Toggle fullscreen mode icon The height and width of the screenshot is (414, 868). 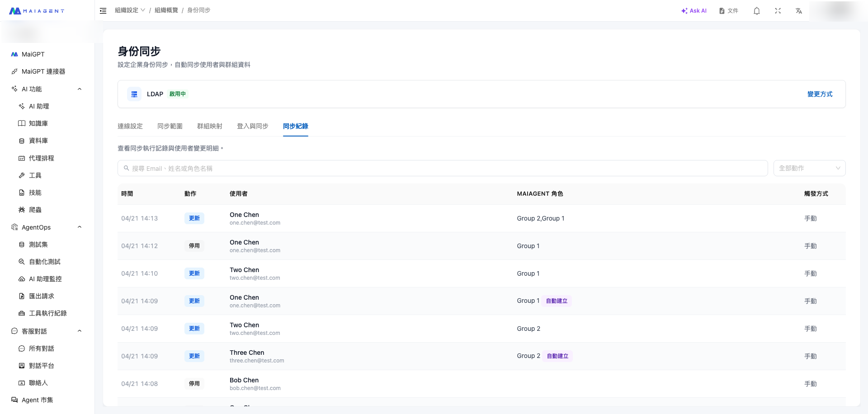778,11
